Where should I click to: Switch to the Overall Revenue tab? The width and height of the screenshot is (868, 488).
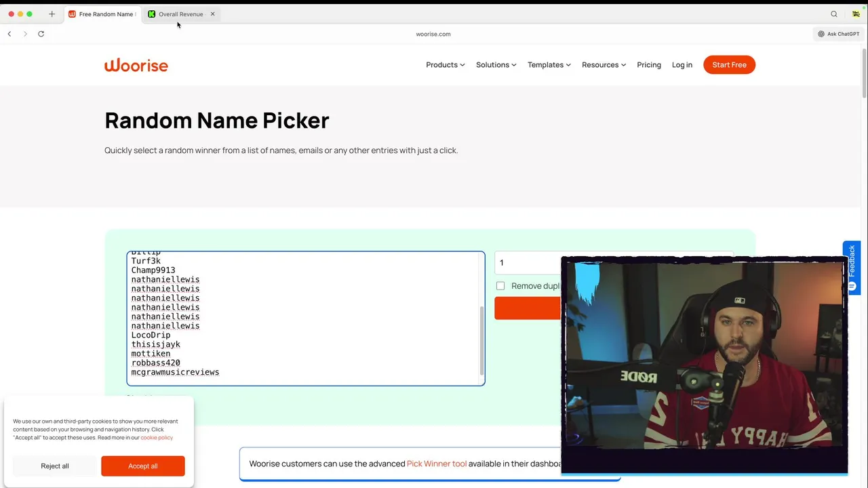tap(180, 14)
